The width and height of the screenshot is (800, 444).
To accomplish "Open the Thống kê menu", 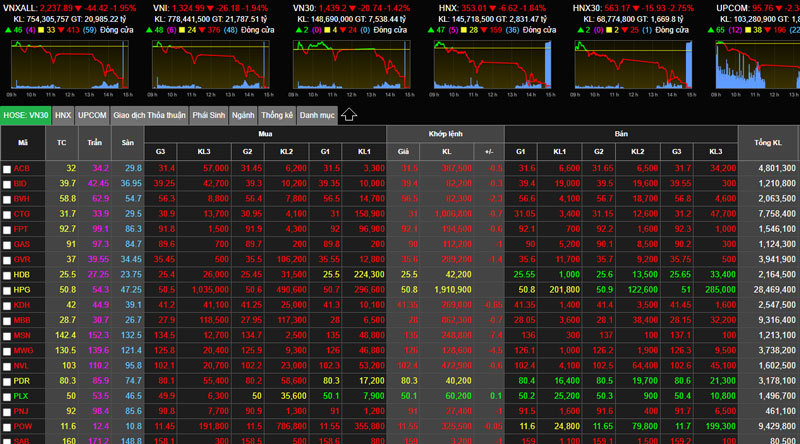I will coord(277,115).
